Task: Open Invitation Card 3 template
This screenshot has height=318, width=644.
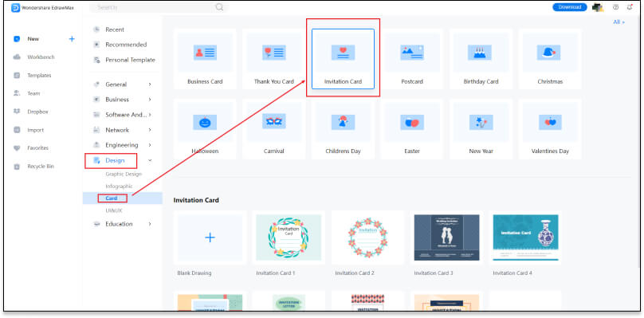Action: click(446, 238)
